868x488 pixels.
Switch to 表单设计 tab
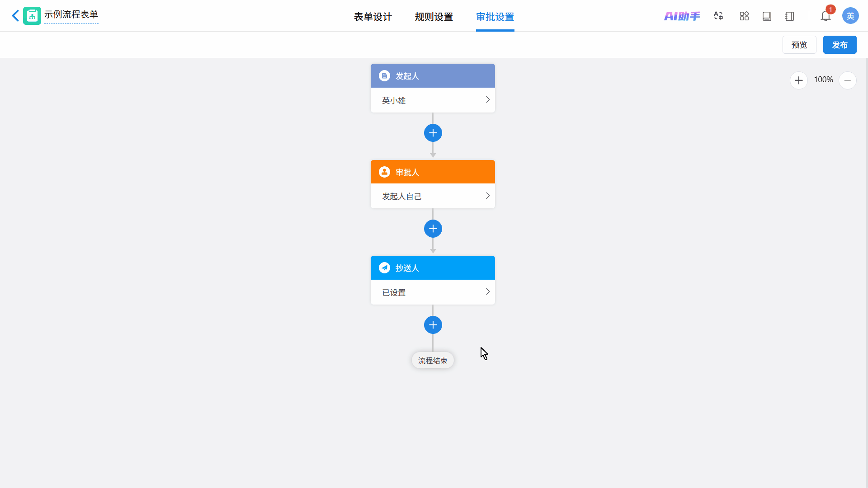coord(373,17)
